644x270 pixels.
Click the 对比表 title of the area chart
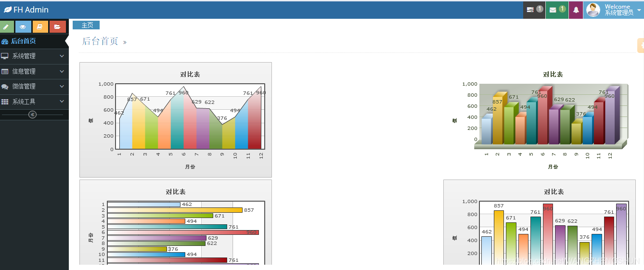[x=190, y=74]
